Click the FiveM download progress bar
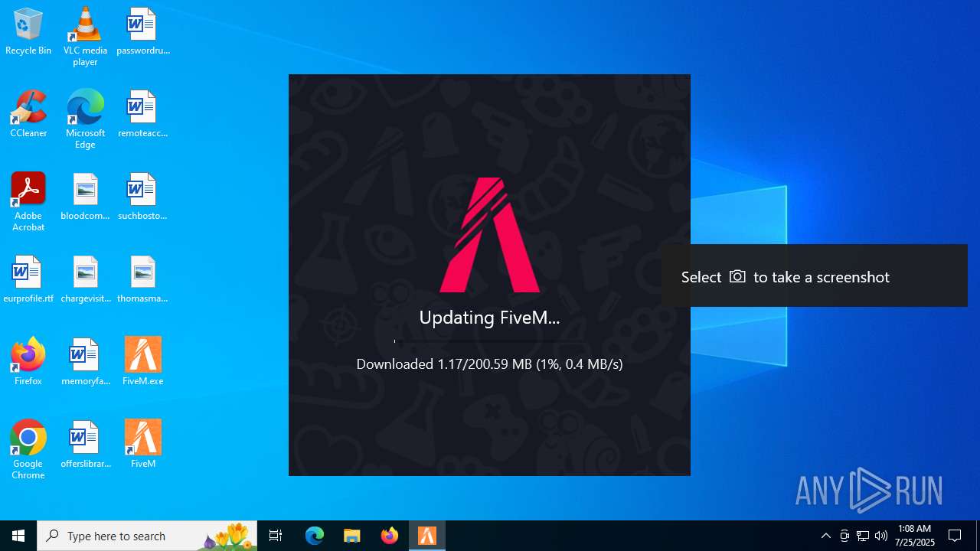The width and height of the screenshot is (980, 551). tap(490, 341)
